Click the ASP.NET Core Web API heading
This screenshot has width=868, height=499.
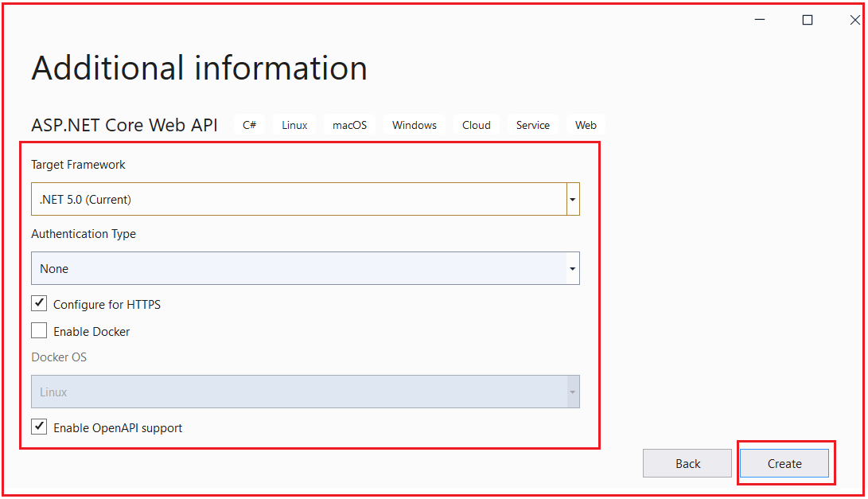[125, 125]
